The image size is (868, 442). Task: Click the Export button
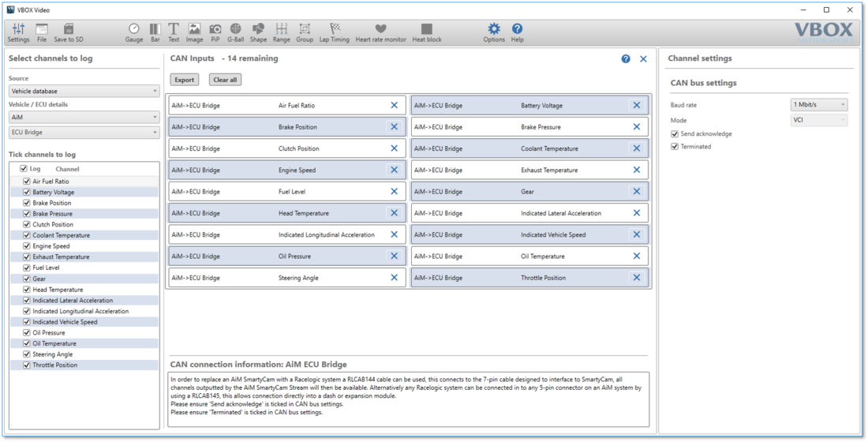(185, 80)
